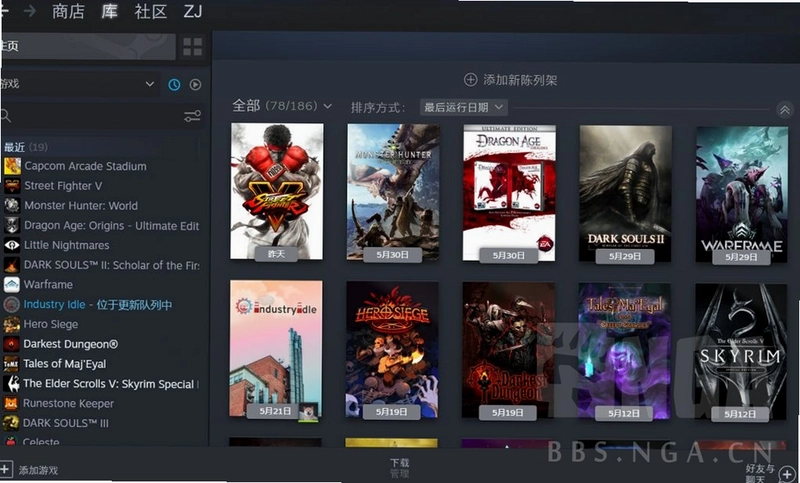
Task: Click Monster Hunter: World sidebar icon
Action: pyautogui.click(x=12, y=206)
